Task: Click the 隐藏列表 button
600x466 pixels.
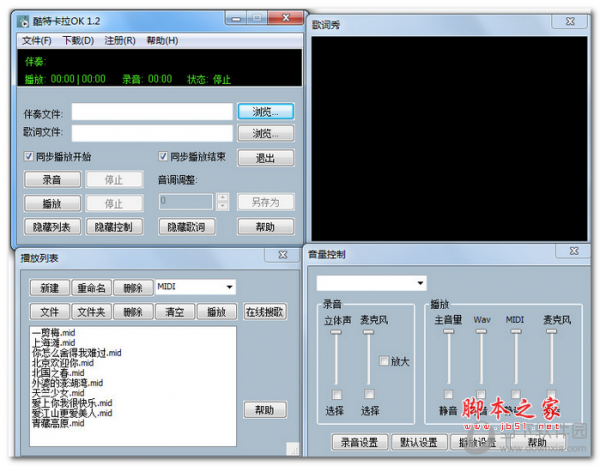Action: point(52,227)
